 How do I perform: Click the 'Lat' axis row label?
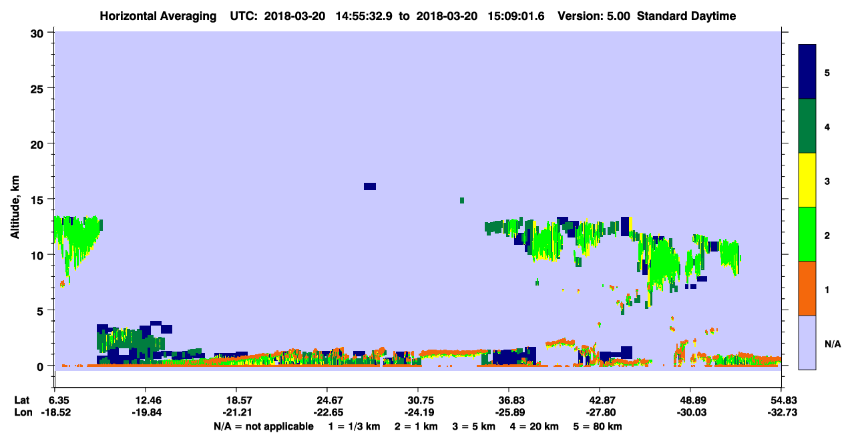click(x=22, y=400)
